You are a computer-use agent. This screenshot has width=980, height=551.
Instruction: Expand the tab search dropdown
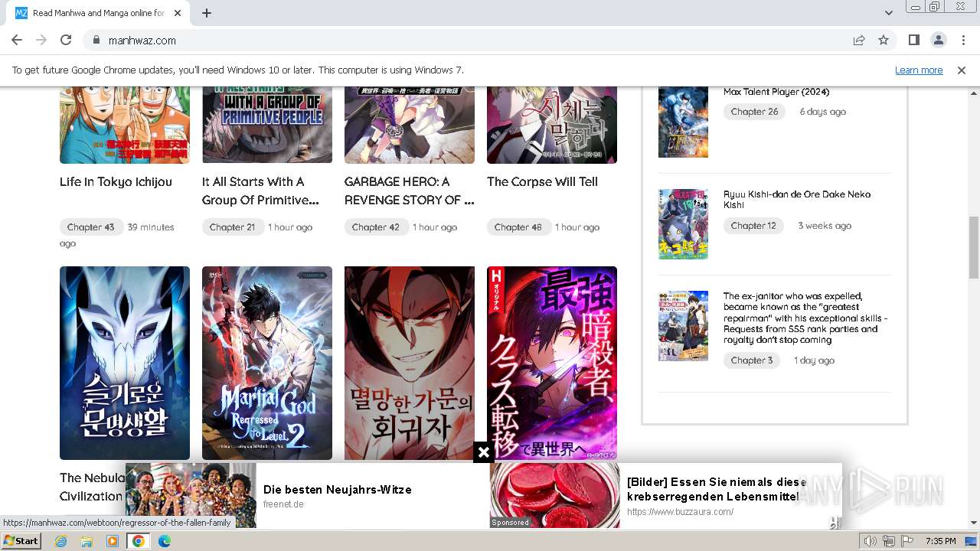pos(888,13)
